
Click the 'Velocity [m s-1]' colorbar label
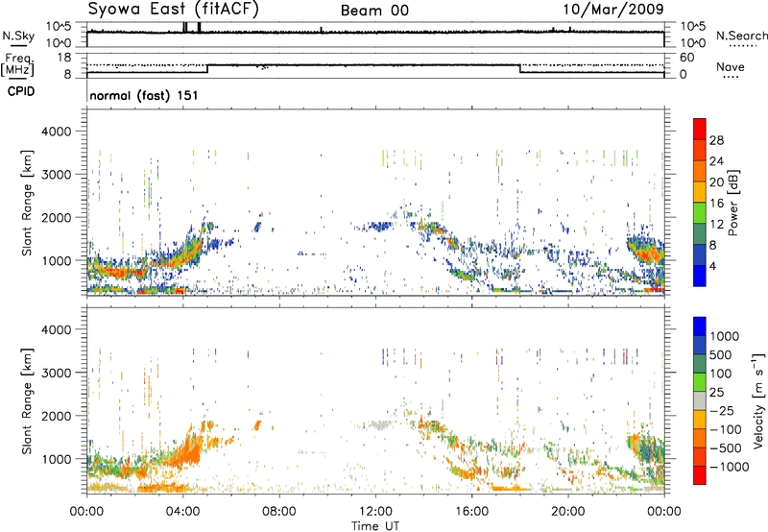pos(758,400)
